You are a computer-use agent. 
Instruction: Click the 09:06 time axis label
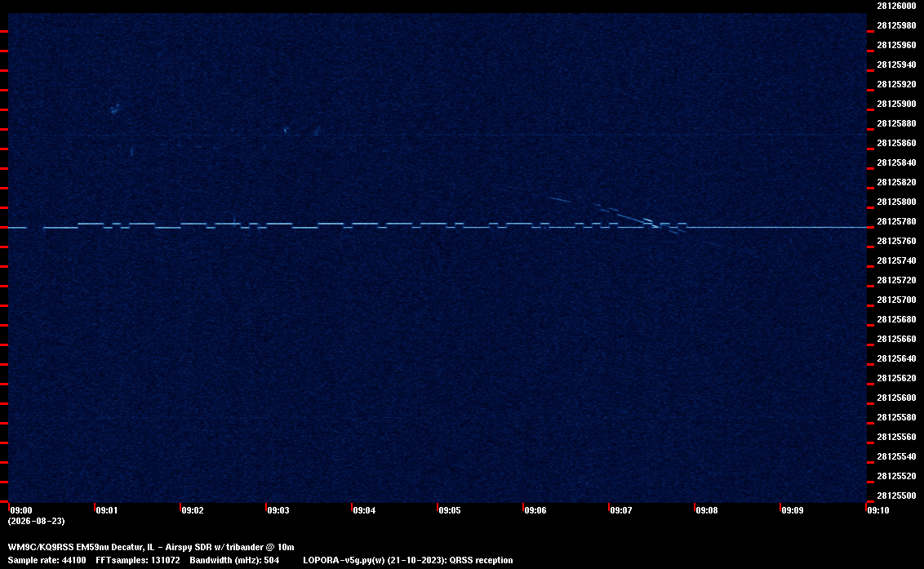pyautogui.click(x=535, y=510)
